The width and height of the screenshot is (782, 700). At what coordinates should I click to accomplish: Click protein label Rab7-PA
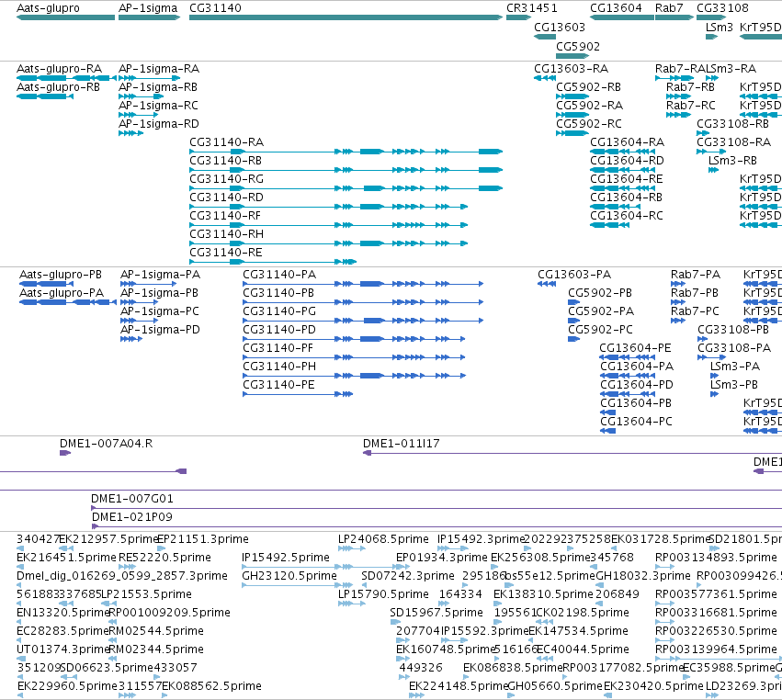click(x=696, y=275)
